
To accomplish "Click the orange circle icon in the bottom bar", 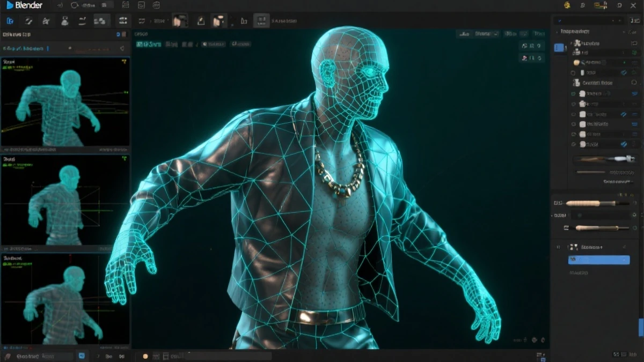I will (145, 356).
